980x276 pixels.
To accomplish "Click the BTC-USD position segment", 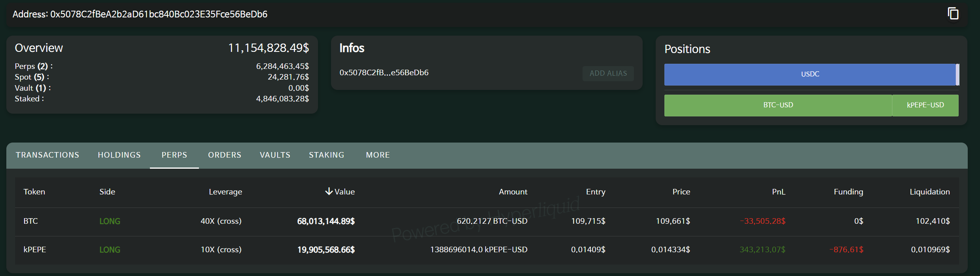I will click(778, 105).
